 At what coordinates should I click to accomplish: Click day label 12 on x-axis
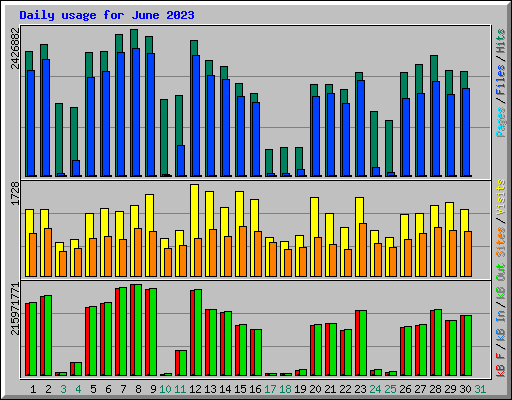195,389
